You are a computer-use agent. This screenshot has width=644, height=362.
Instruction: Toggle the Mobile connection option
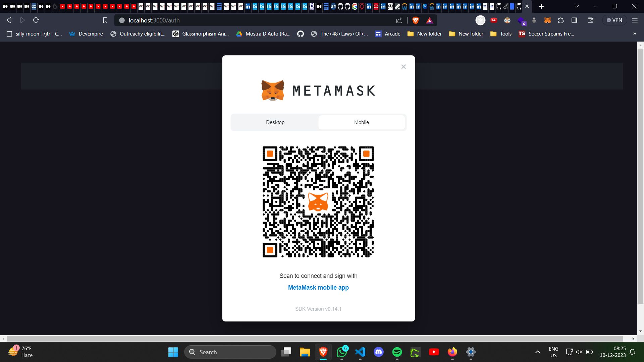[x=362, y=122]
